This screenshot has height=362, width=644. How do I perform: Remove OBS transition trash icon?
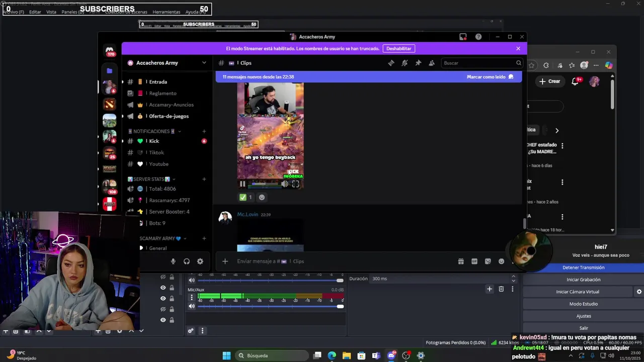click(x=501, y=289)
